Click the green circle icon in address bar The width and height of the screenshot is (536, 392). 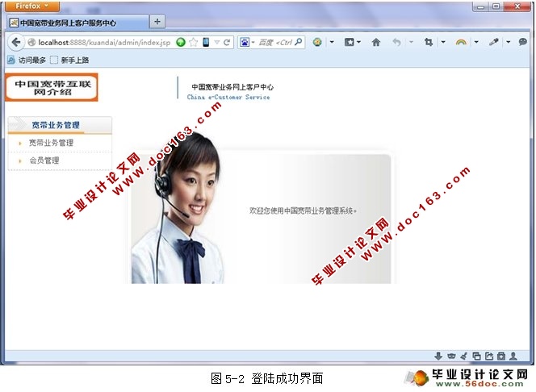point(181,42)
